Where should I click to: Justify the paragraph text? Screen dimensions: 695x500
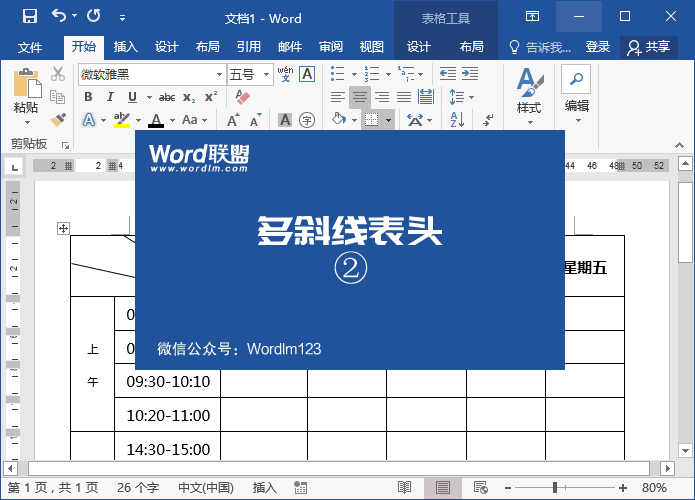(404, 97)
